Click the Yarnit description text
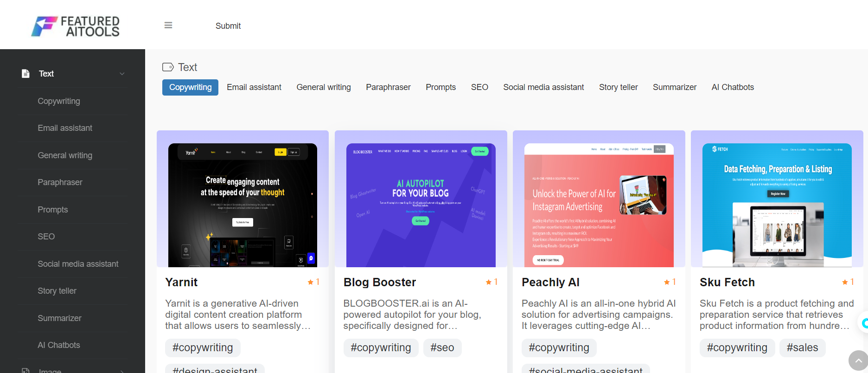Image resolution: width=868 pixels, height=373 pixels. (x=237, y=315)
